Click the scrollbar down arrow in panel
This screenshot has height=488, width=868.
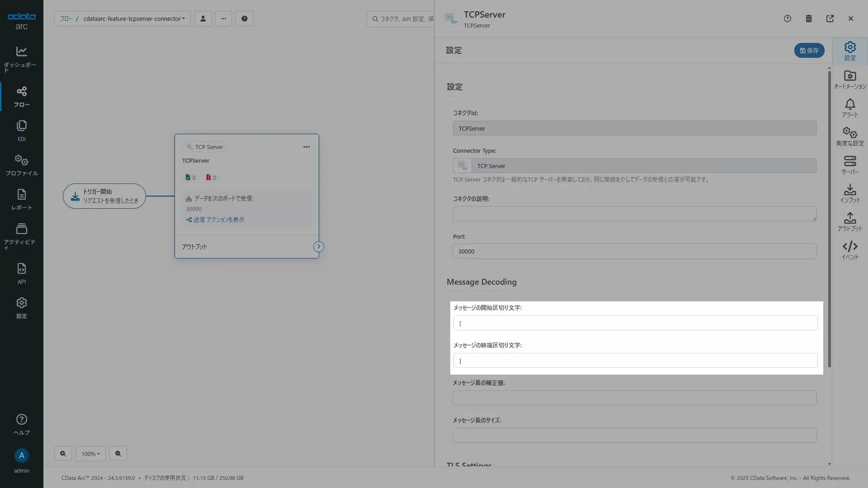tap(829, 464)
